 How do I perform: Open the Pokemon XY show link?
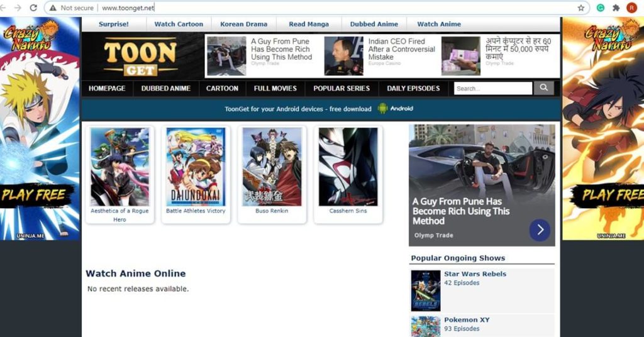[467, 320]
